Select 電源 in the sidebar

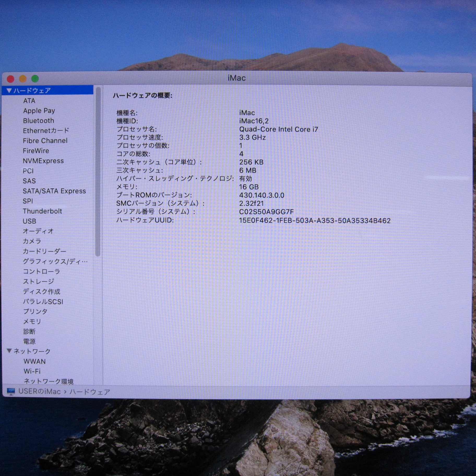pos(29,341)
